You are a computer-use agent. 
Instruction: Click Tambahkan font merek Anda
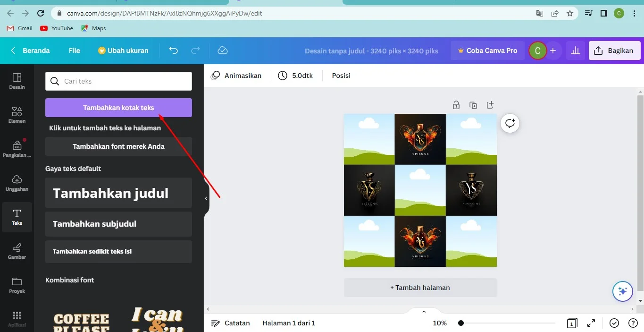(118, 146)
